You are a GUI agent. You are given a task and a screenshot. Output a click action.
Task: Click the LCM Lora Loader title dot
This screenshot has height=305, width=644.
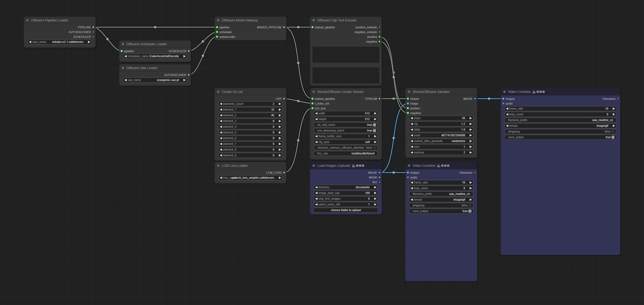[218, 166]
